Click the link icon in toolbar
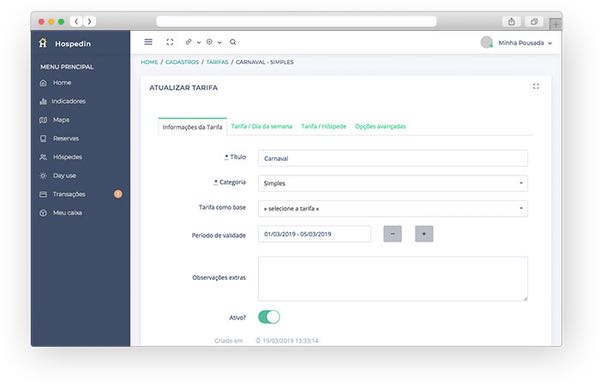600x387 pixels. click(188, 42)
